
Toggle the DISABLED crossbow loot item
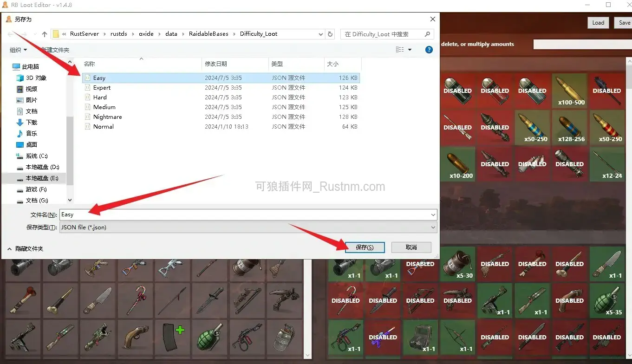coord(420,300)
